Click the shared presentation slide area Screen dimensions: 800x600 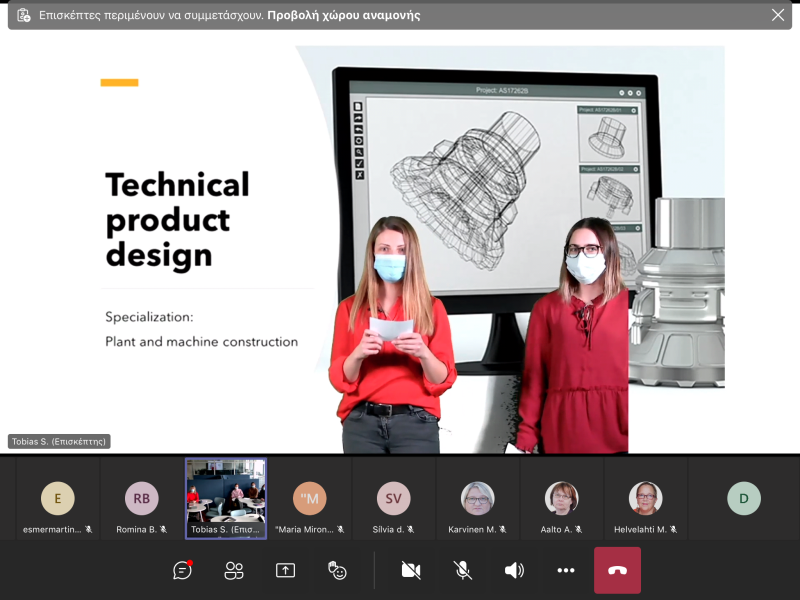point(400,250)
